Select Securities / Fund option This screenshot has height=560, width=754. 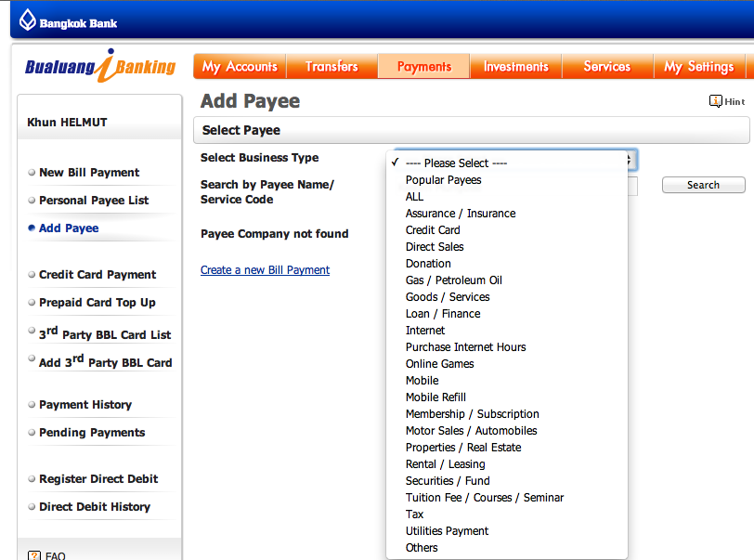507,481
